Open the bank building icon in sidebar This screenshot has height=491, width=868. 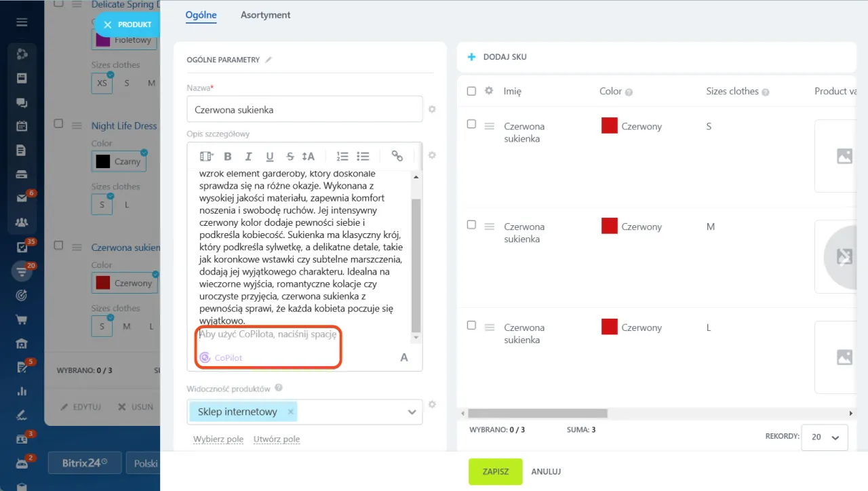[22, 343]
